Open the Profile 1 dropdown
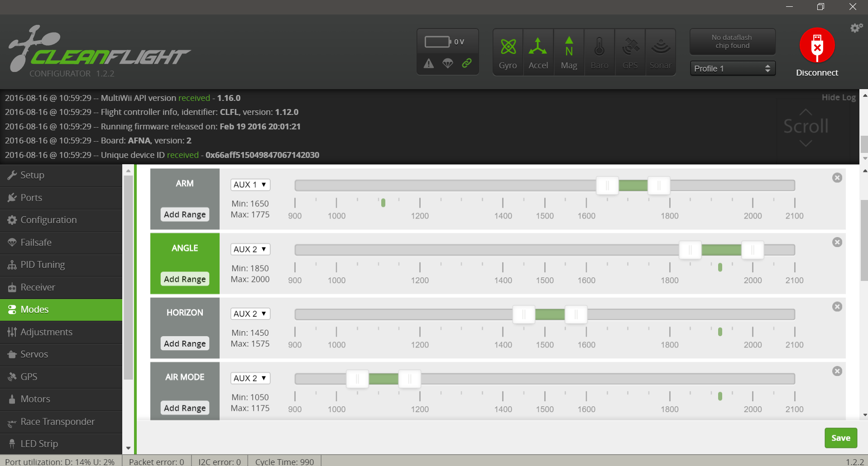868x466 pixels. click(x=733, y=68)
